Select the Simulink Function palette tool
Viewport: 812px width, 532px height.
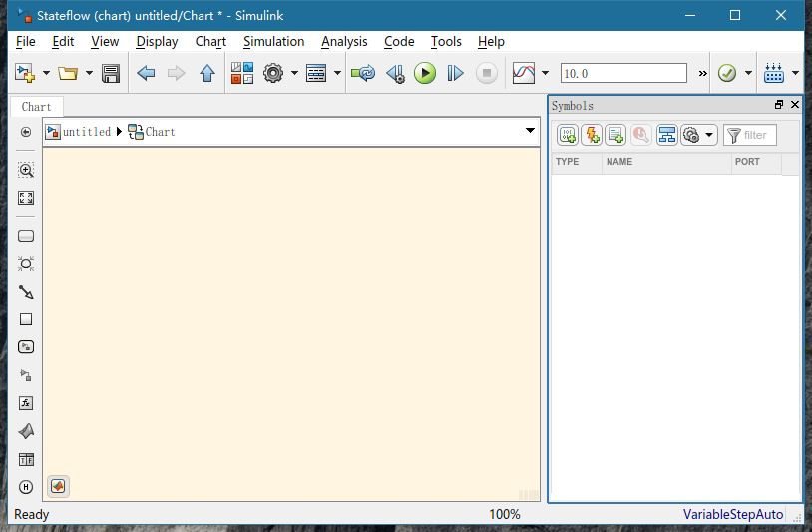[x=26, y=375]
